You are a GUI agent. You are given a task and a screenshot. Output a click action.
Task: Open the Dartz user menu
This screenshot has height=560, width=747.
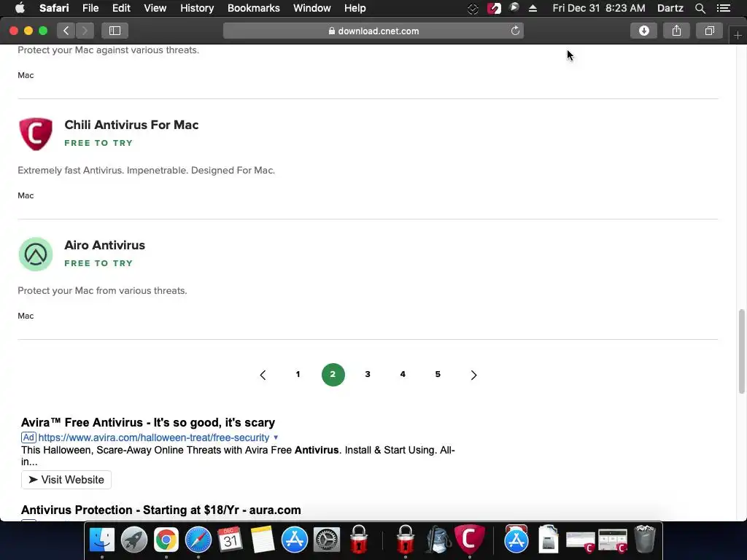click(670, 8)
